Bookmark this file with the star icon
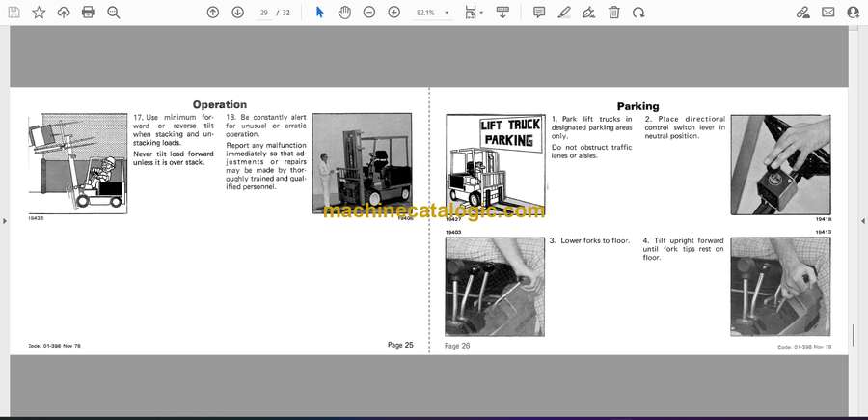Image resolution: width=868 pixels, height=420 pixels. 39,13
